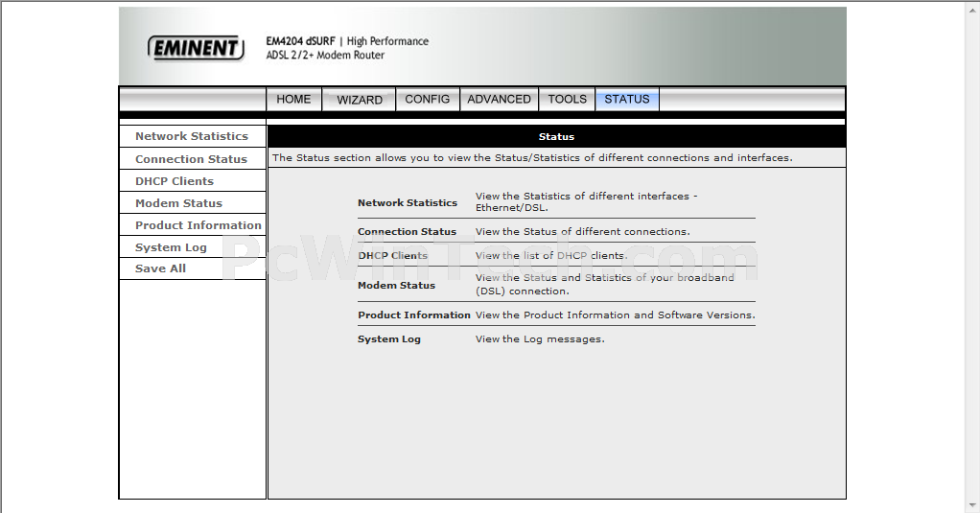
Task: Click Save All in the sidebar
Action: point(161,268)
